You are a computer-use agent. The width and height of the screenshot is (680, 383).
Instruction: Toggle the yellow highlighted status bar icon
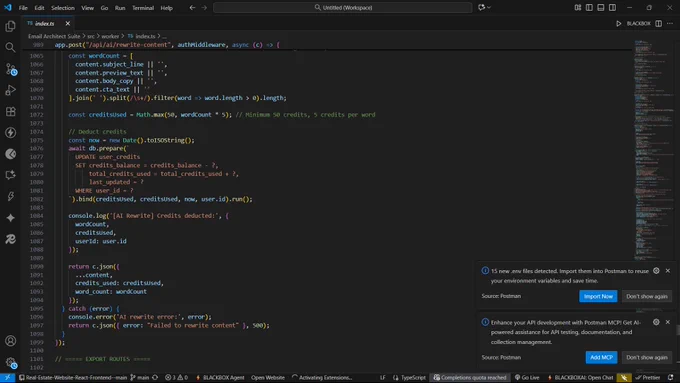(624, 377)
